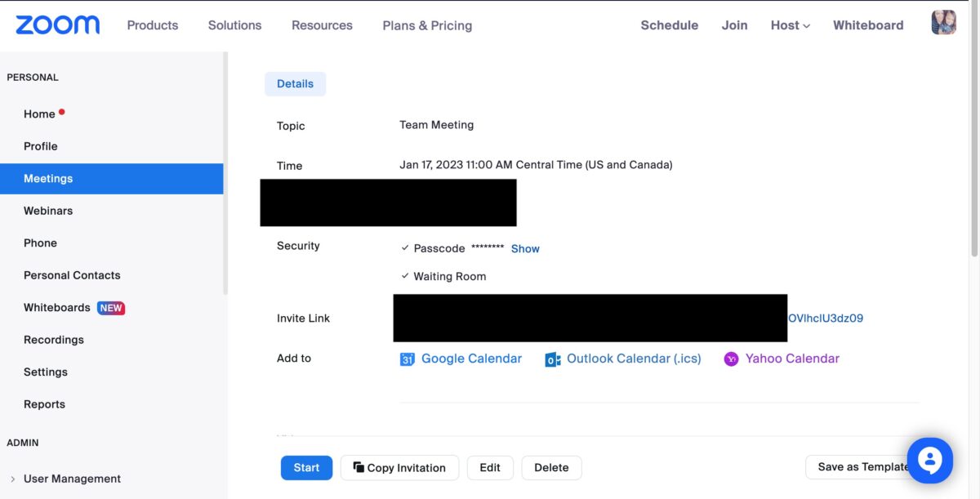Click the copy icon in Copy Invitation
Viewport: 980px width, 499px height.
pos(359,467)
